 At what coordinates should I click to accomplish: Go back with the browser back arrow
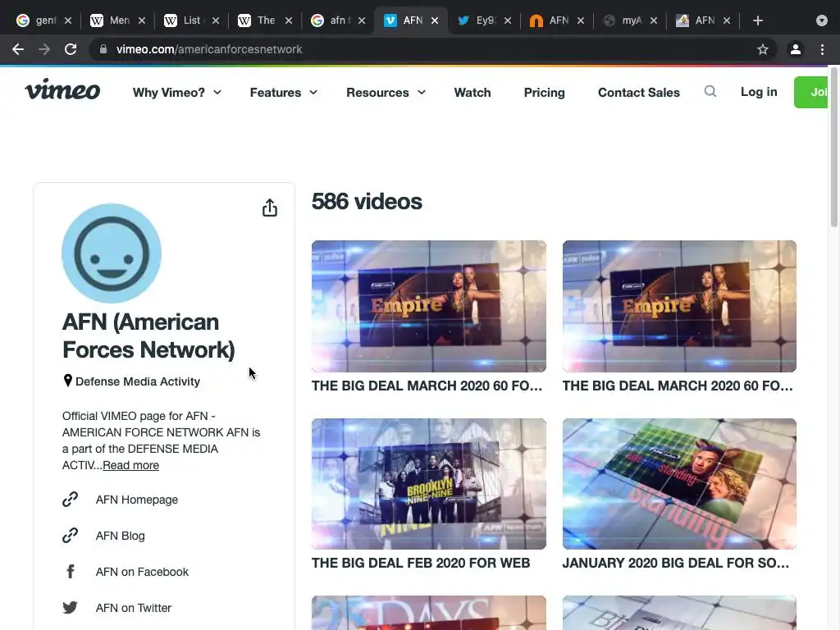18,49
